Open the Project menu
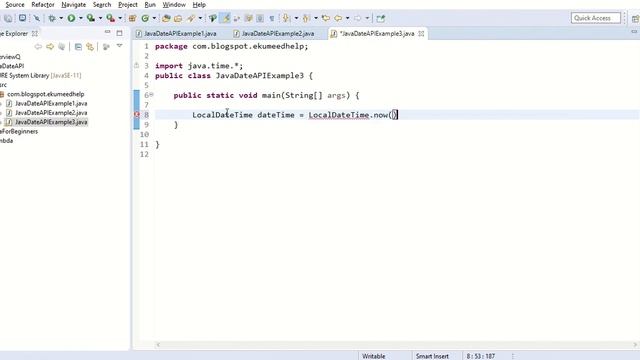Screen dimensions: 640x360 click(128, 5)
